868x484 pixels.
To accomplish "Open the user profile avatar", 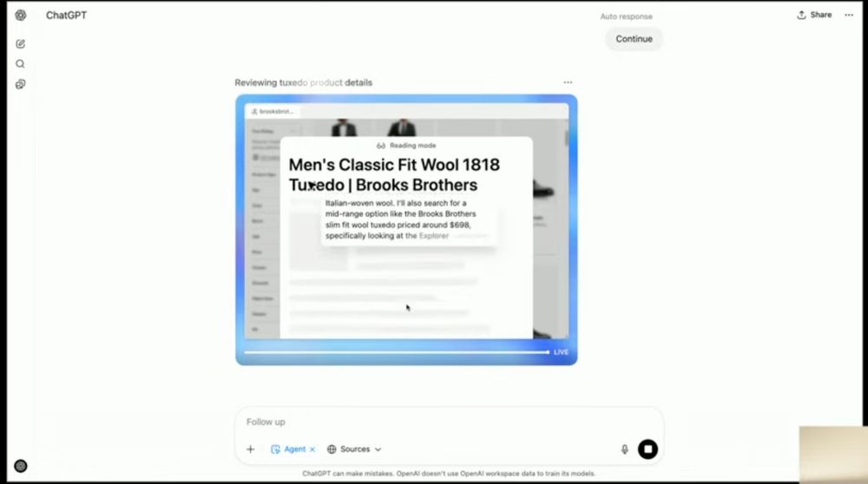I will click(x=21, y=467).
